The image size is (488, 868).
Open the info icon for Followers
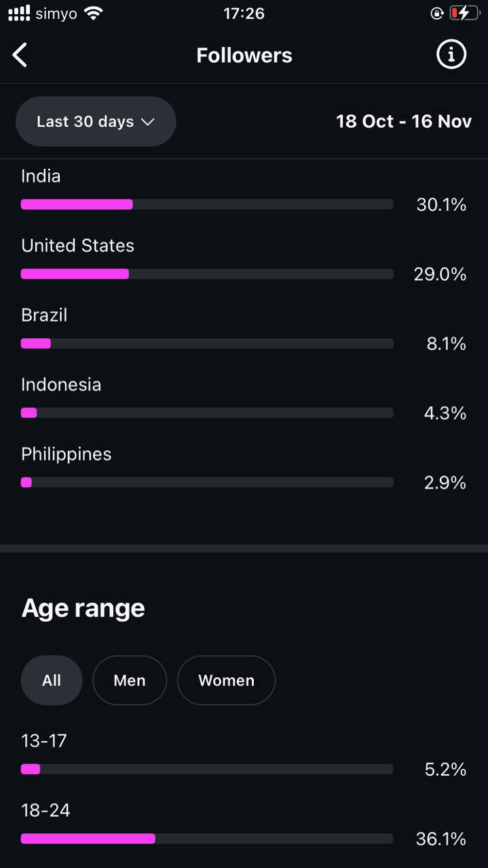click(x=451, y=54)
